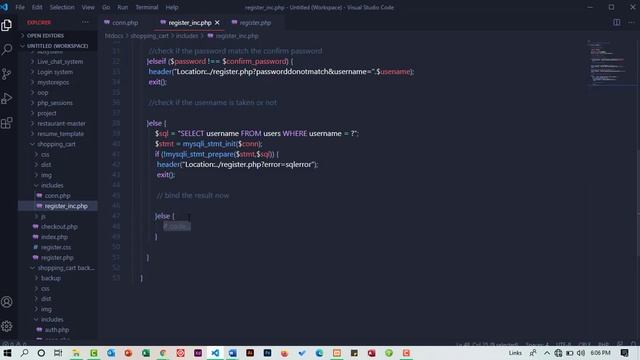Expand the php_sessions folder

click(x=55, y=103)
